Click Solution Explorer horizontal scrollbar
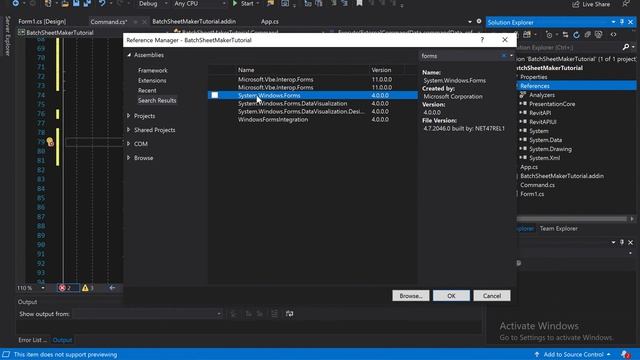This screenshot has height=360, width=640. pos(571,219)
